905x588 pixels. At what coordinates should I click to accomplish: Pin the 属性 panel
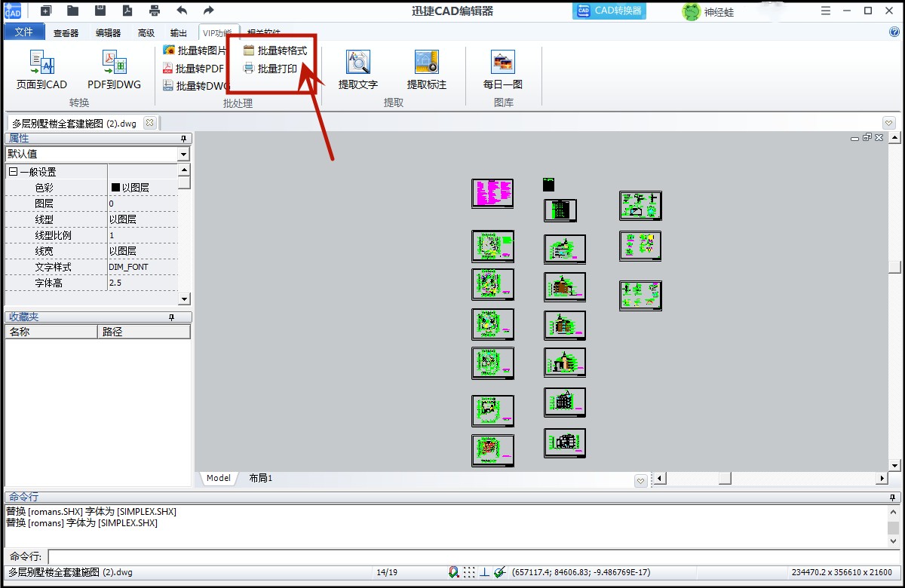pos(183,139)
